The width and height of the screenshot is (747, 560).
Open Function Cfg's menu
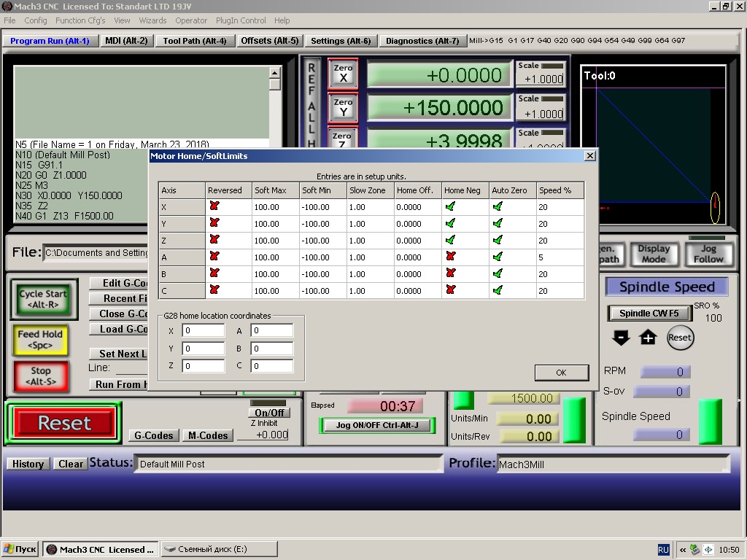(x=80, y=20)
